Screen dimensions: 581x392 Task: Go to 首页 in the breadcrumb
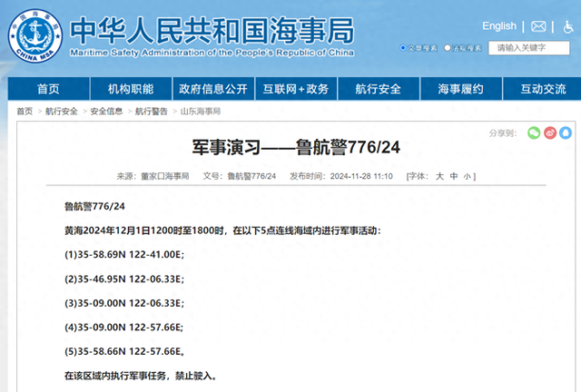coord(25,111)
